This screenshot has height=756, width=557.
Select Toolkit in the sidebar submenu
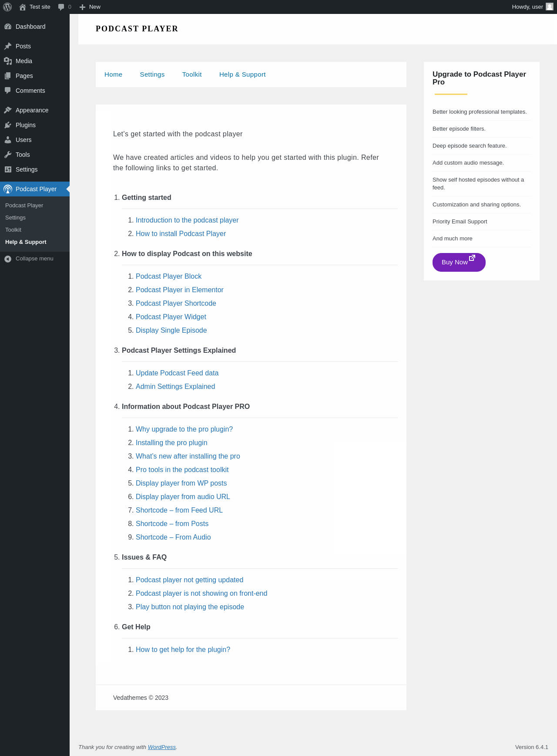13,230
